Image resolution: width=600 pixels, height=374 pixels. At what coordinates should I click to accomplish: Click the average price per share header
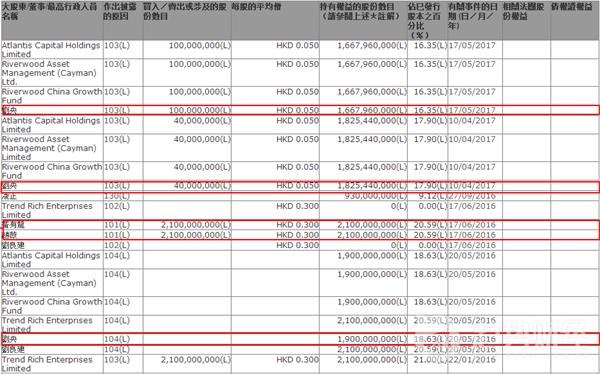(x=256, y=7)
